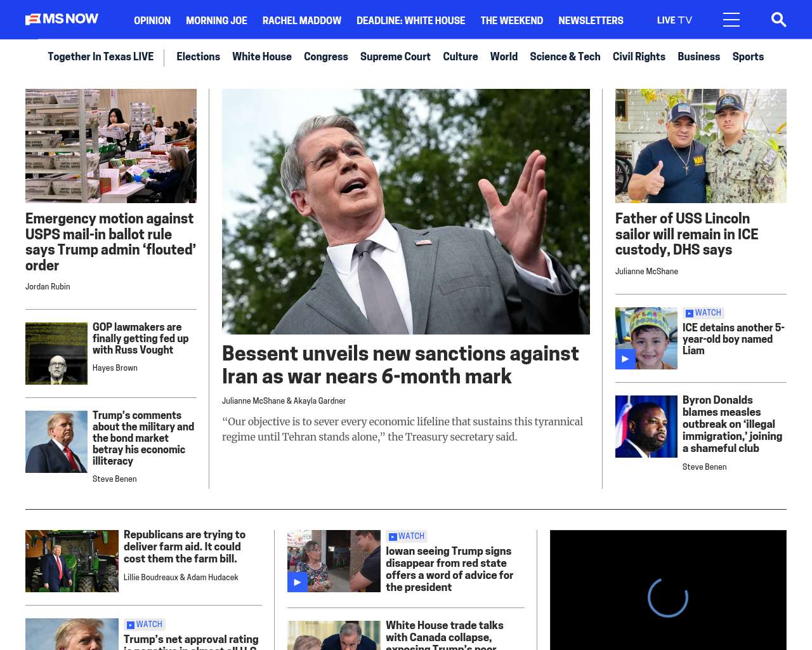
Task: Open the Congress topic
Action: [326, 56]
